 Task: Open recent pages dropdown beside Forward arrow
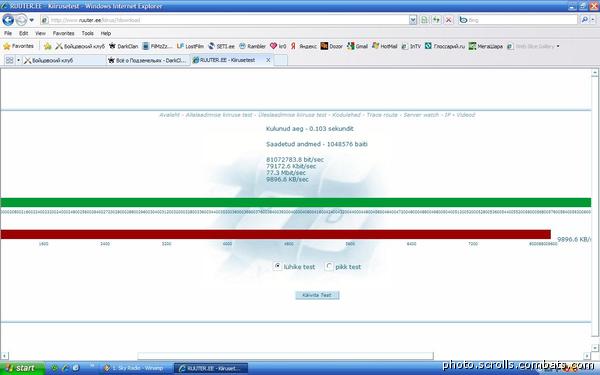32,20
